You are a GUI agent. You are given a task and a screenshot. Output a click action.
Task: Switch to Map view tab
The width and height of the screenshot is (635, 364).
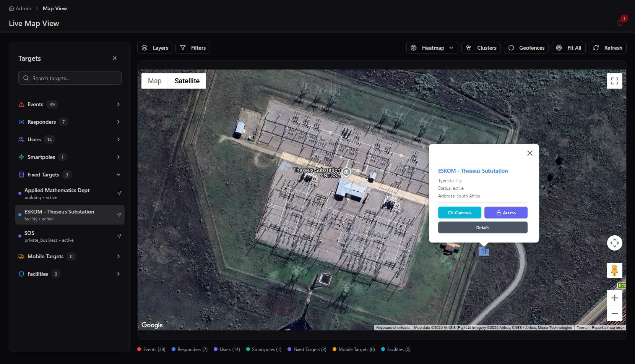[x=155, y=81]
